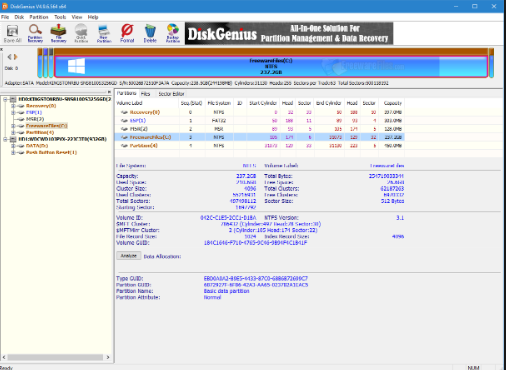Click the red Format toolbar icon
This screenshot has width=506, height=370.
127,34
